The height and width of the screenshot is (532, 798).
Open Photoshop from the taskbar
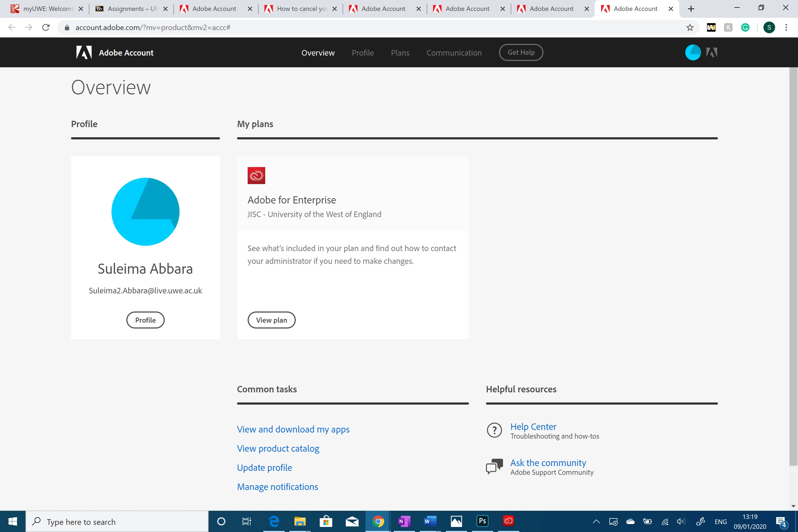482,521
